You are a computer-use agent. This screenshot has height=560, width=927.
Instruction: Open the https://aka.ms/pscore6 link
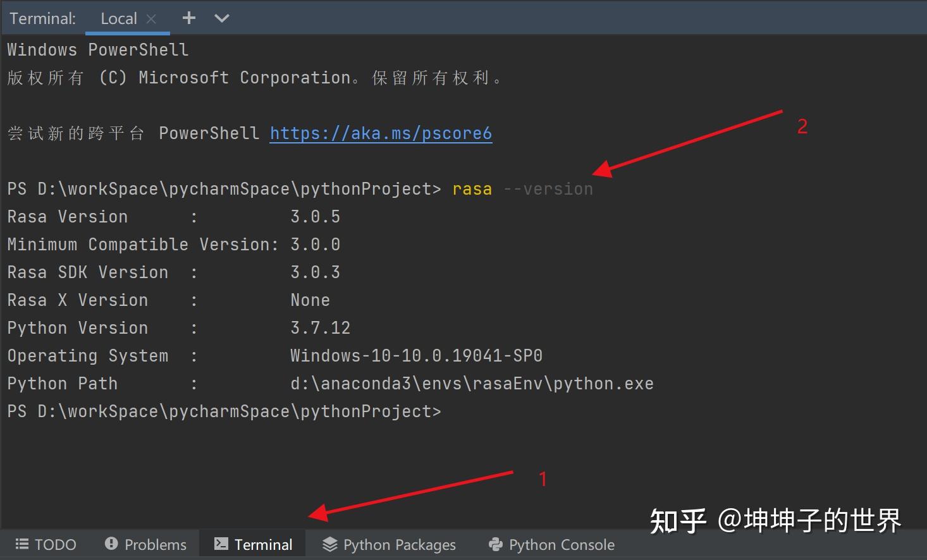pos(381,133)
